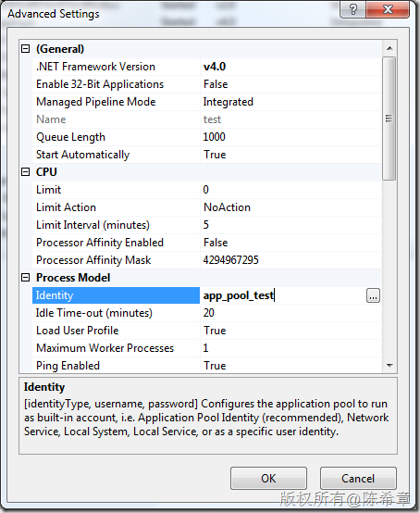
Task: Collapse the Process Model section
Action: point(26,278)
